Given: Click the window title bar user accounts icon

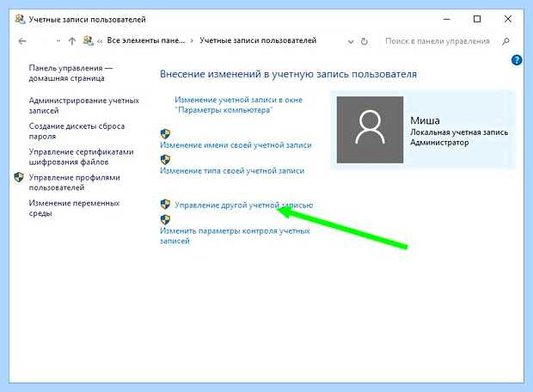Looking at the screenshot, I should [20, 19].
